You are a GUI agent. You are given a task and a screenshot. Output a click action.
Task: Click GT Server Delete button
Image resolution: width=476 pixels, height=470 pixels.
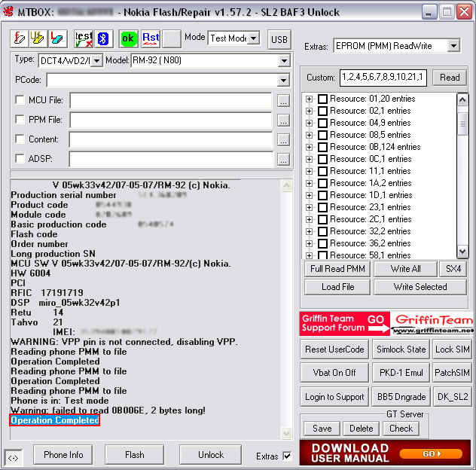pyautogui.click(x=361, y=429)
